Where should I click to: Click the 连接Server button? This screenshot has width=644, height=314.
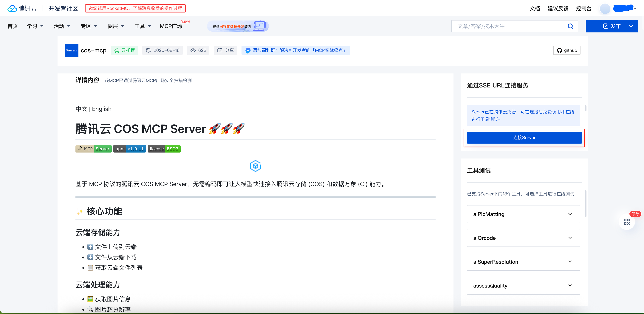524,138
